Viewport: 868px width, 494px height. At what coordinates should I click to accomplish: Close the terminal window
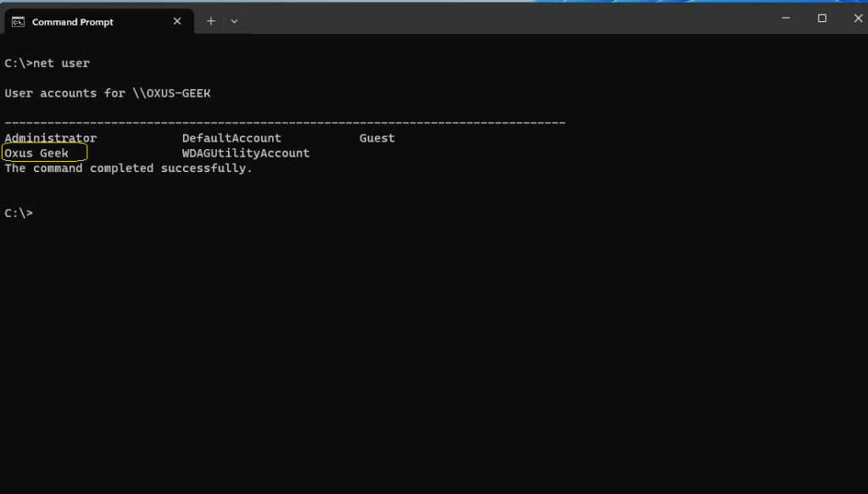(858, 18)
